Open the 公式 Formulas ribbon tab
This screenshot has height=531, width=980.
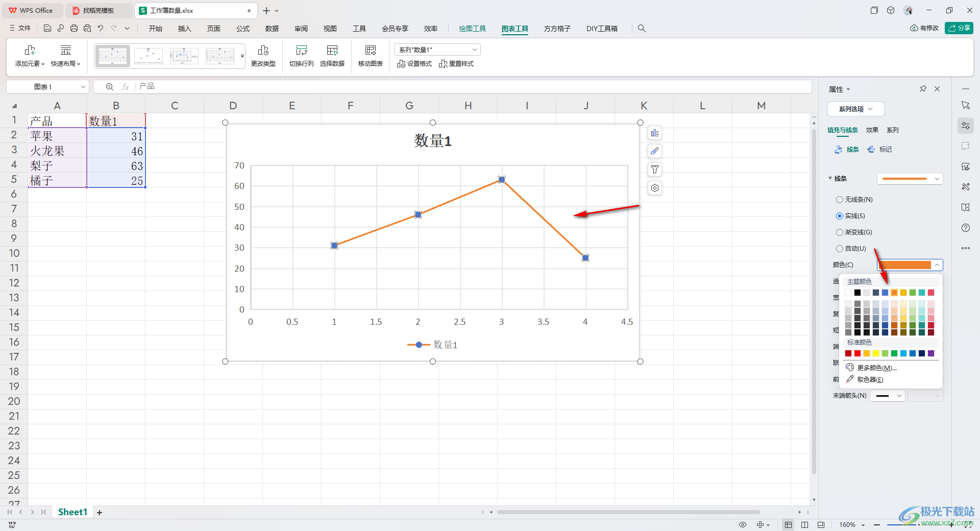tap(243, 29)
